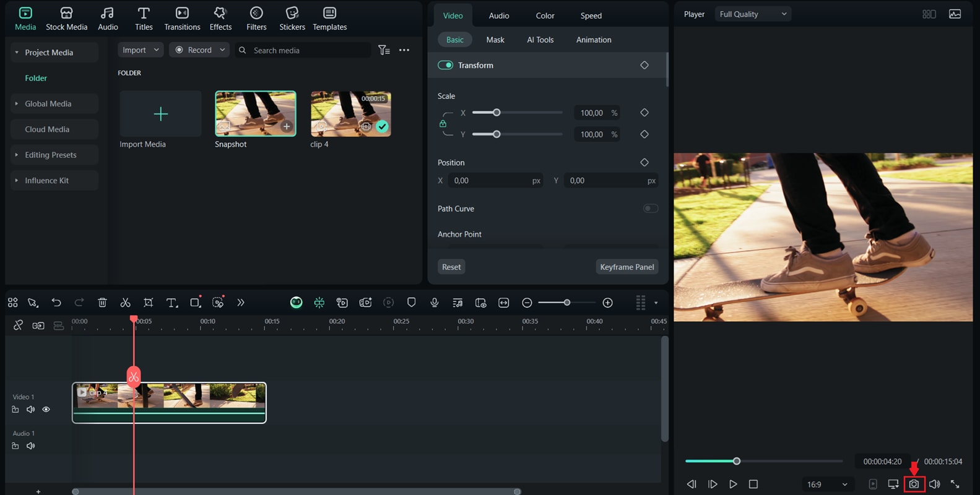Enable the Path Curve toggle
This screenshot has width=980, height=495.
point(650,209)
